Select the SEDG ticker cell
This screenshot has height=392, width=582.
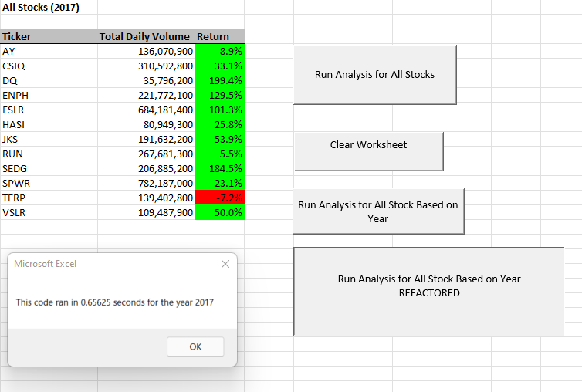tap(49, 168)
